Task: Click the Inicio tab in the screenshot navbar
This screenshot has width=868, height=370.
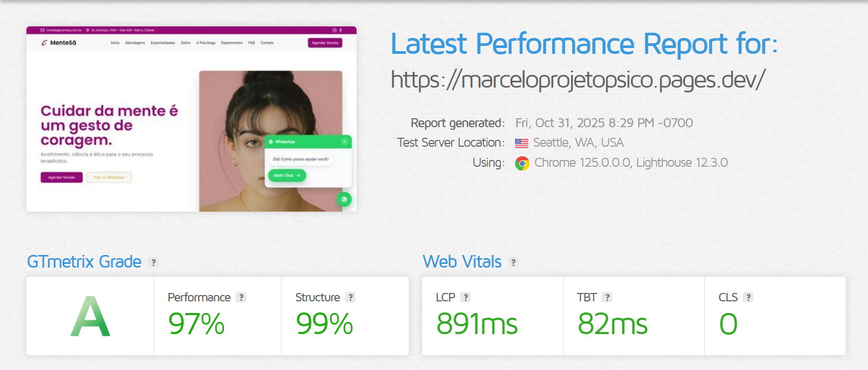Action: pos(115,43)
